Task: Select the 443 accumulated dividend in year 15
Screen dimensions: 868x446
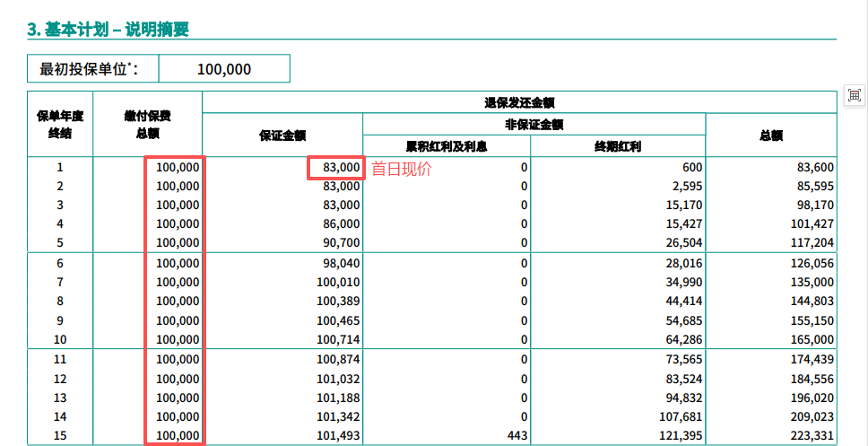Action: [x=516, y=435]
